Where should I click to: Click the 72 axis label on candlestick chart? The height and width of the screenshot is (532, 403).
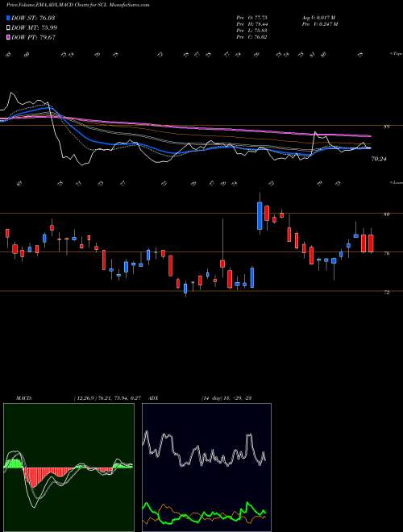386,292
